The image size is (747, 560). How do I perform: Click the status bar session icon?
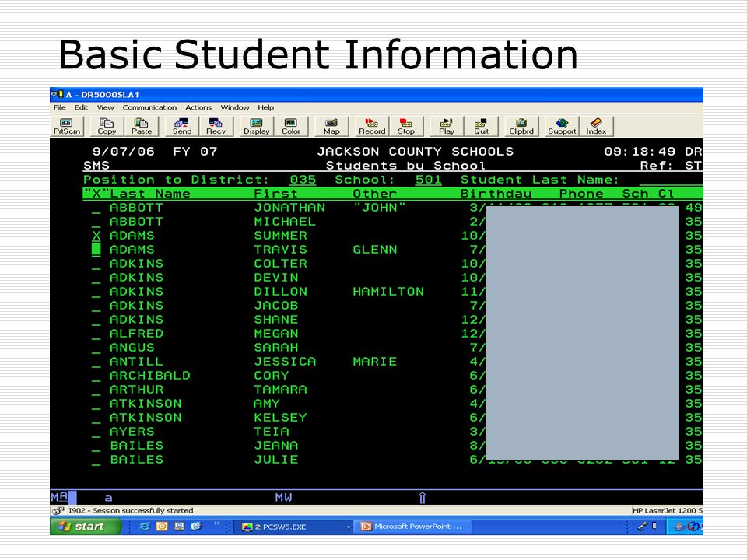click(x=58, y=510)
